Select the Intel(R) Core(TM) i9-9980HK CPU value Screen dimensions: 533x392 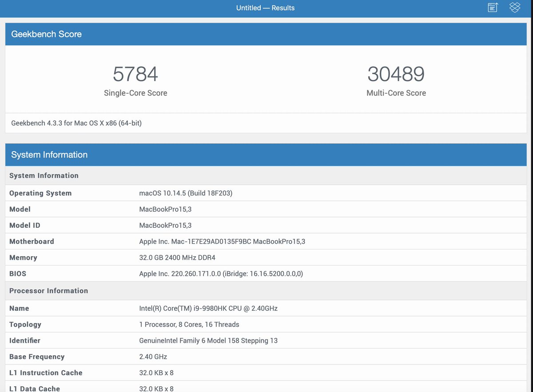coord(208,309)
